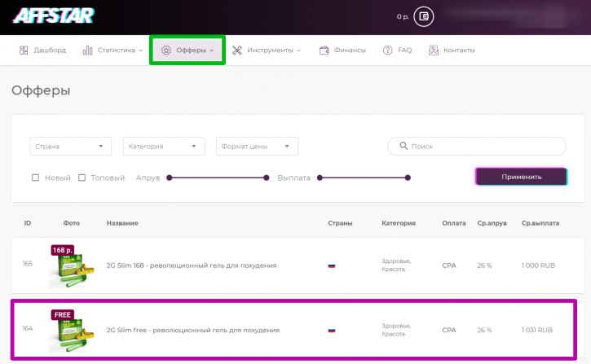Click the Контакты contact icon
This screenshot has height=364, width=591.
[434, 50]
